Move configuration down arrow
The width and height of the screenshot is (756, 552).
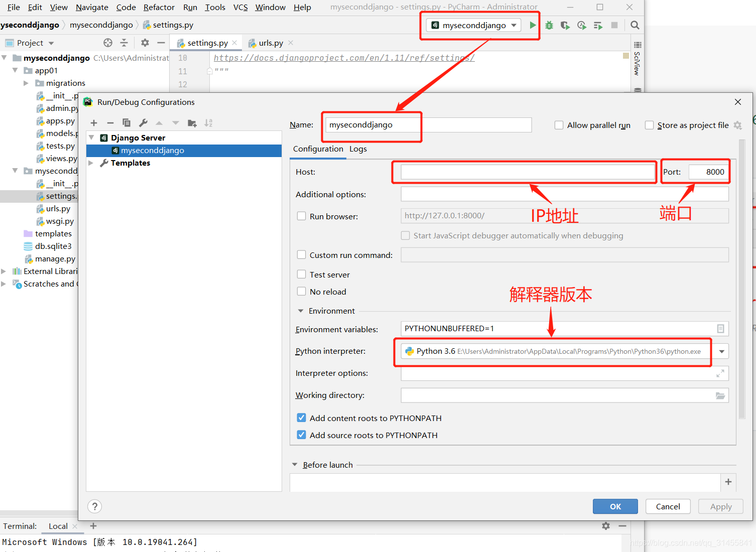[176, 123]
